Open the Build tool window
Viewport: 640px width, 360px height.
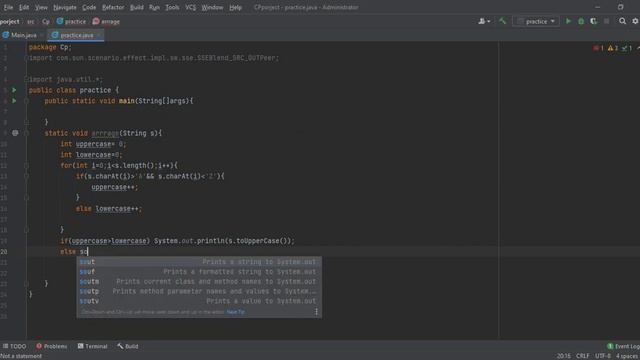click(x=128, y=346)
